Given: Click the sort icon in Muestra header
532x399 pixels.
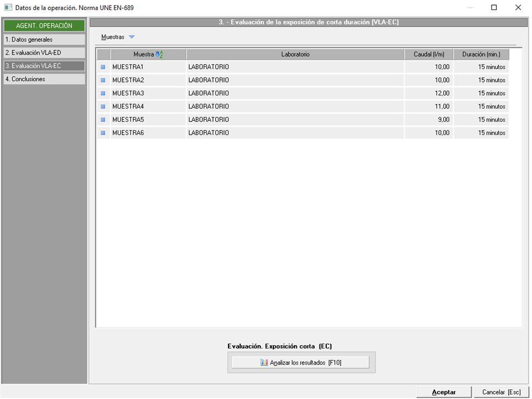Looking at the screenshot, I should point(159,54).
